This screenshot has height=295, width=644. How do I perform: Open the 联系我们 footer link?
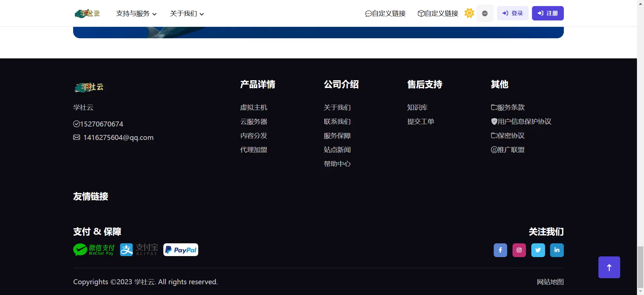tap(337, 121)
